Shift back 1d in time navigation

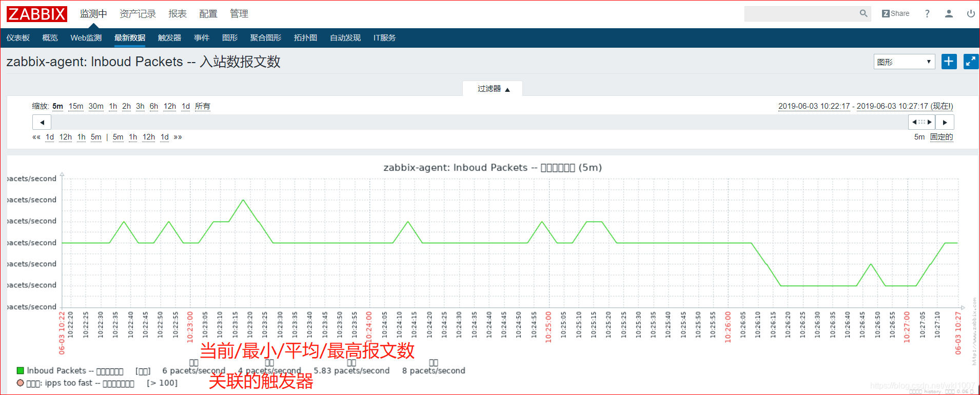[x=50, y=137]
